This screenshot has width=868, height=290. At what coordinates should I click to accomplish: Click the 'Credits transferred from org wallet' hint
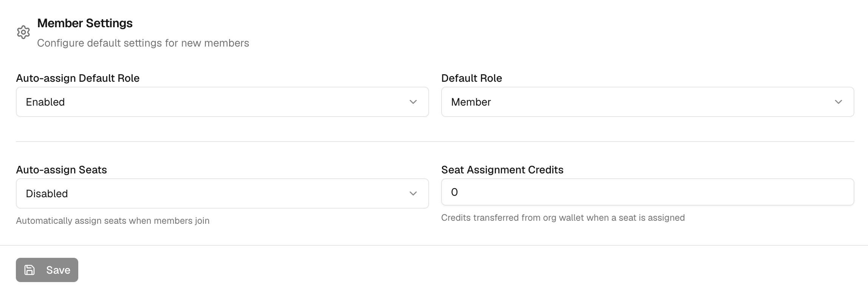563,218
